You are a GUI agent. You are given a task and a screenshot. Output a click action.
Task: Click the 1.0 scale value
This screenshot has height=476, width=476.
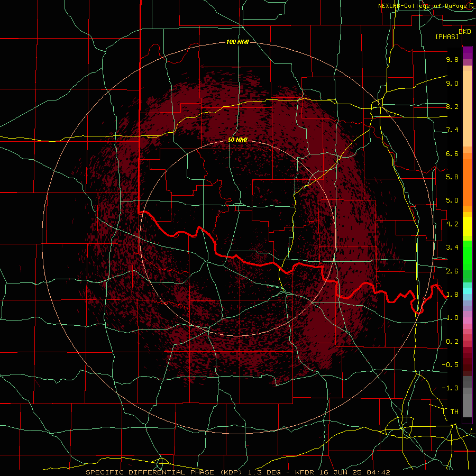pos(452,318)
